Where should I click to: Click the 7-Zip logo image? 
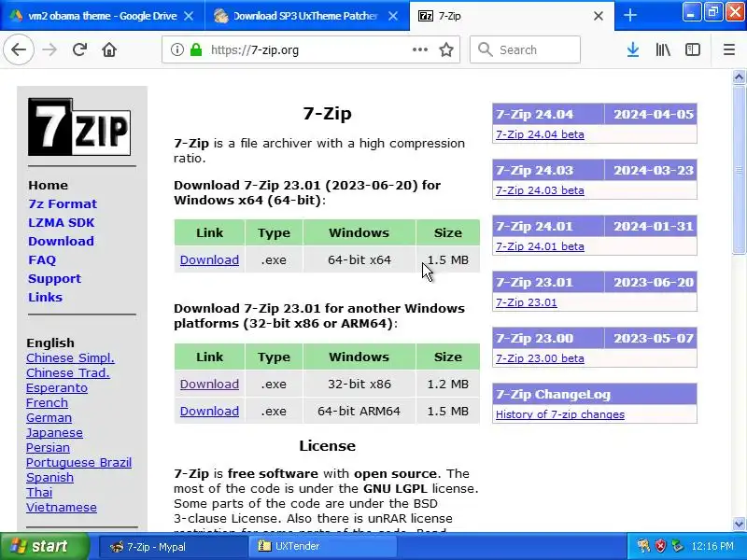pos(79,127)
